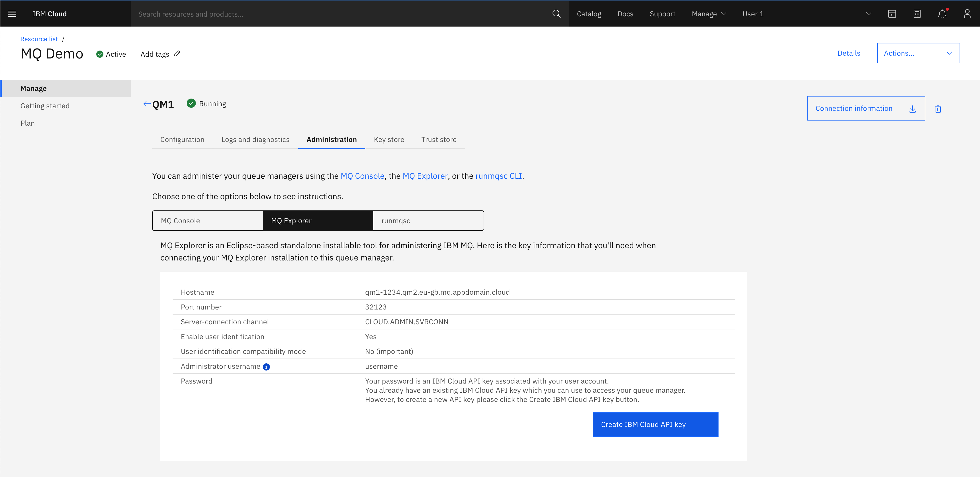Switch to Logs and diagnostics tab
Viewport: 980px width, 477px height.
pyautogui.click(x=255, y=140)
